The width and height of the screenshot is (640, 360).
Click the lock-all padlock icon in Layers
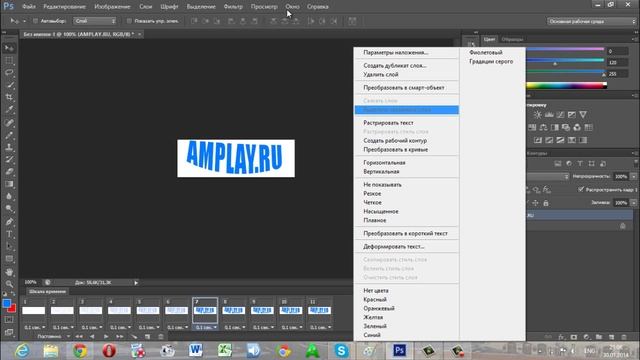point(546,203)
